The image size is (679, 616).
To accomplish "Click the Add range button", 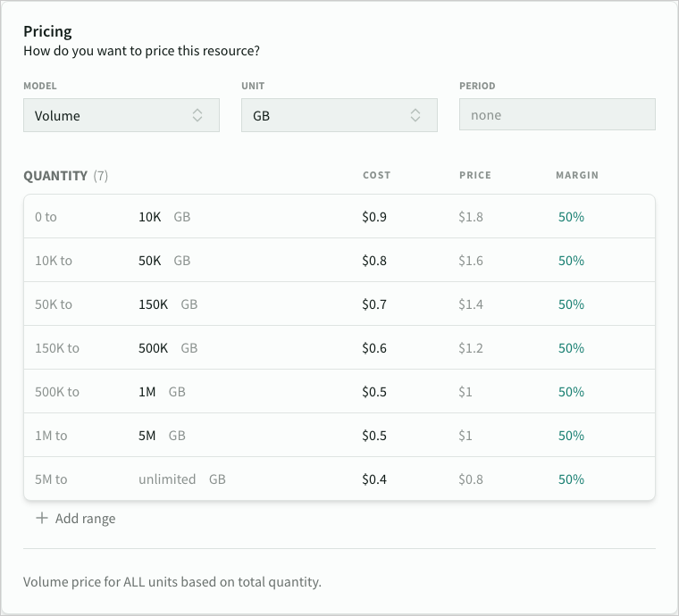I will 85,518.
